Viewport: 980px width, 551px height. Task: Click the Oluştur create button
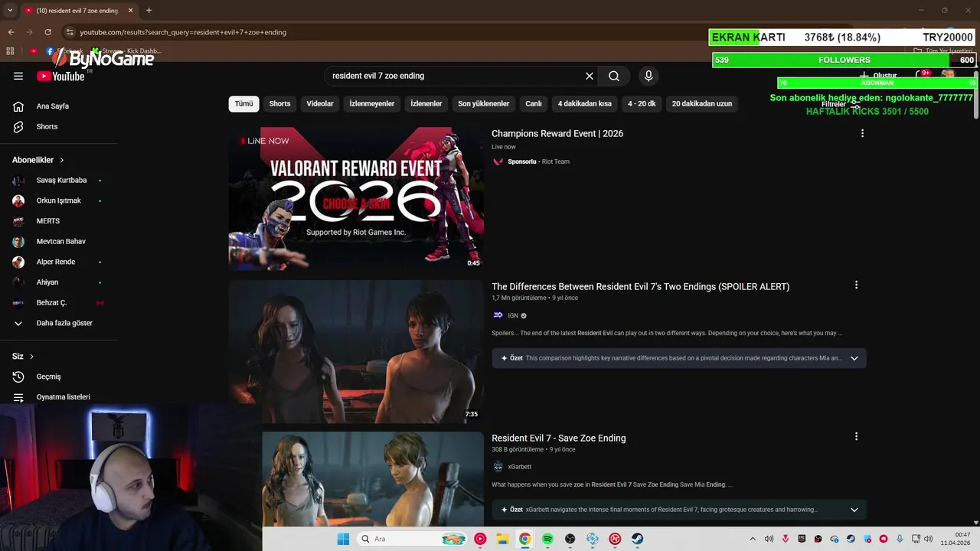(878, 76)
